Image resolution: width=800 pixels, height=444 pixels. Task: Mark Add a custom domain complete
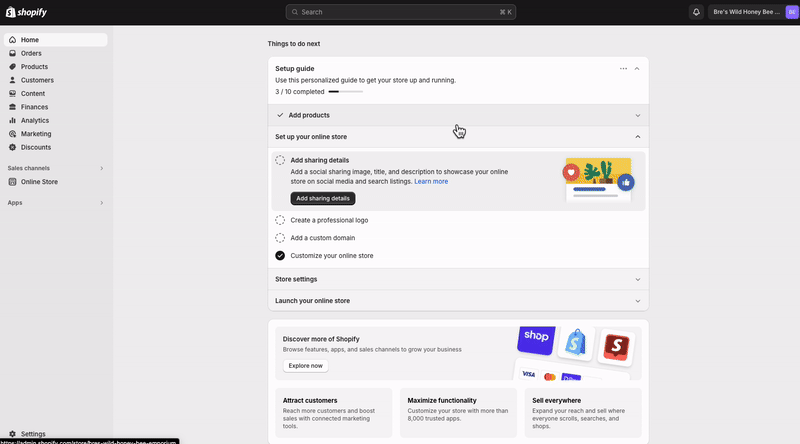click(280, 238)
